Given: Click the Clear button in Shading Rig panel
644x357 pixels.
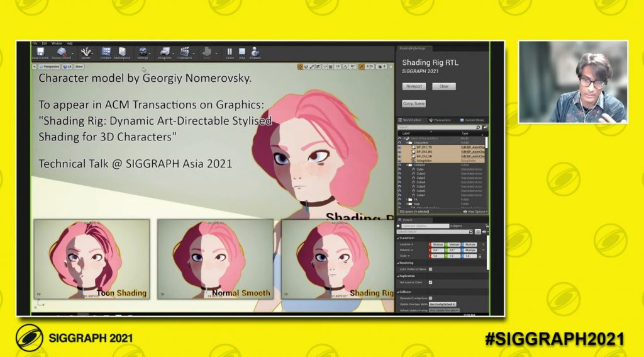Looking at the screenshot, I should pyautogui.click(x=444, y=86).
